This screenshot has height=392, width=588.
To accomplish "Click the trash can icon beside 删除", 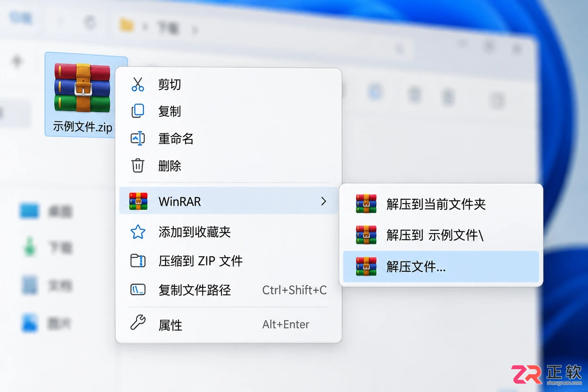I will [138, 165].
